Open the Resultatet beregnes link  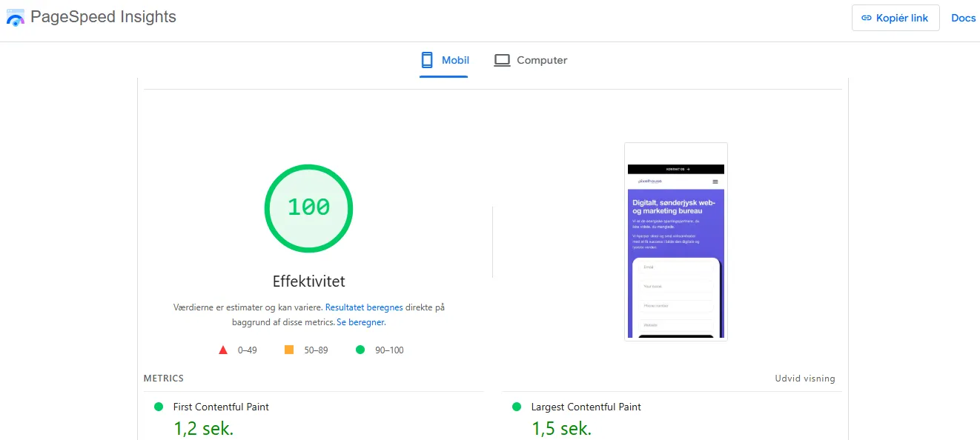(364, 307)
